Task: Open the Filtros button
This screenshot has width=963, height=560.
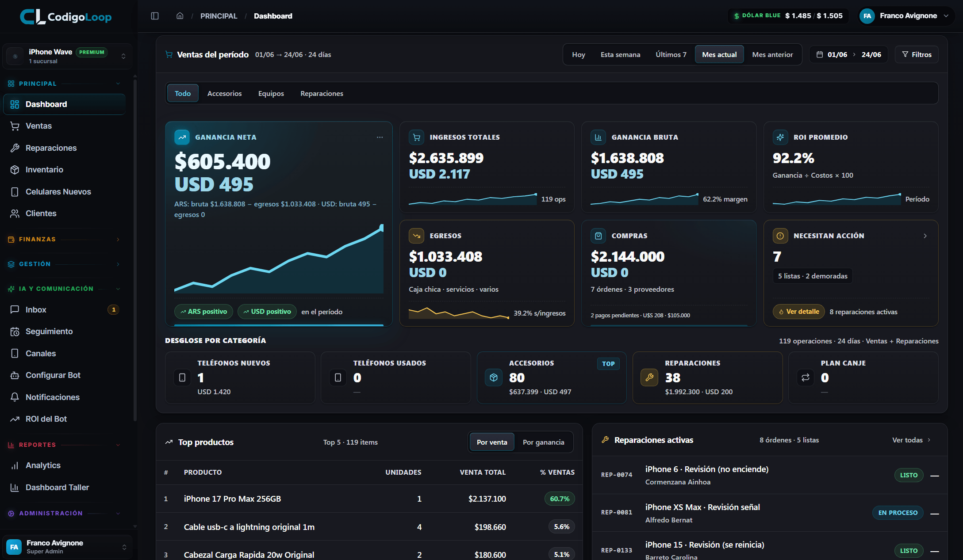Action: pyautogui.click(x=917, y=54)
